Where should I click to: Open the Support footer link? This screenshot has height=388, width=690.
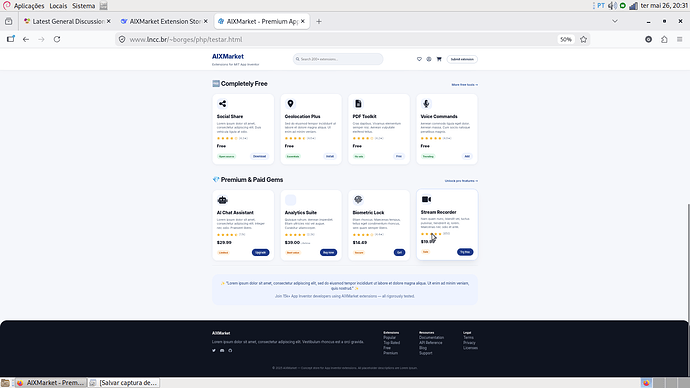426,353
